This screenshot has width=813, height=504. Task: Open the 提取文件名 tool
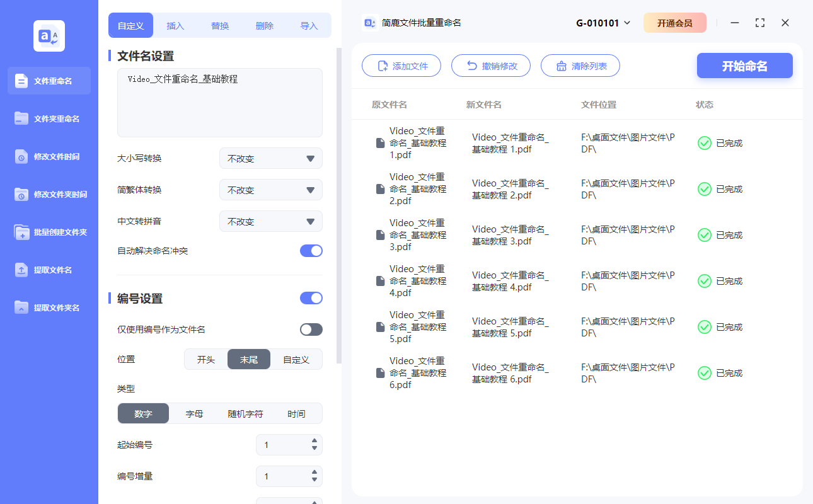click(x=49, y=270)
